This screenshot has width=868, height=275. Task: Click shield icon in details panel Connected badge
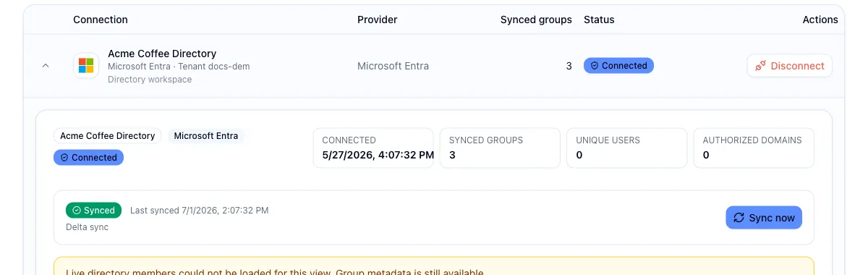(x=64, y=157)
